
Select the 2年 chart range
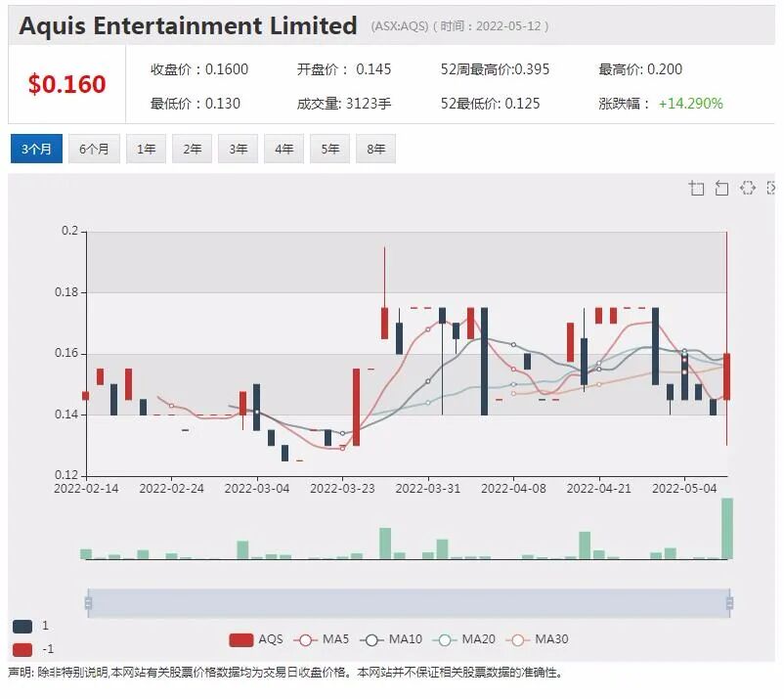coord(192,149)
